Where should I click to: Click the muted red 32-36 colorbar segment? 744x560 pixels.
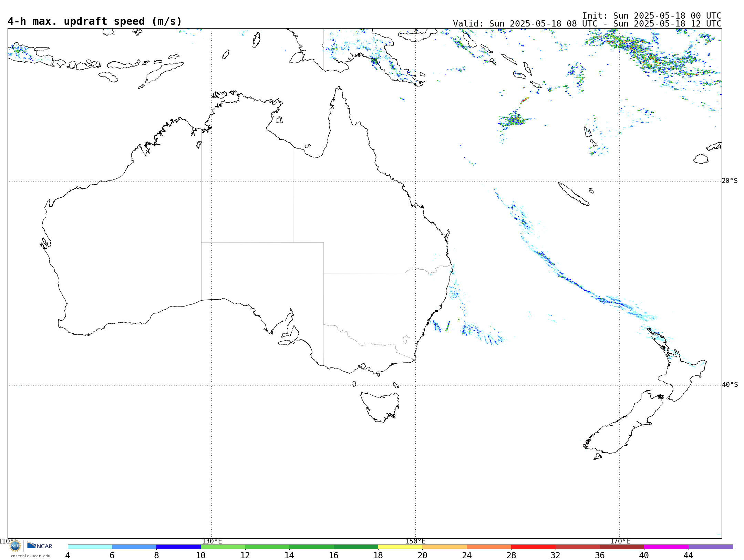click(578, 547)
